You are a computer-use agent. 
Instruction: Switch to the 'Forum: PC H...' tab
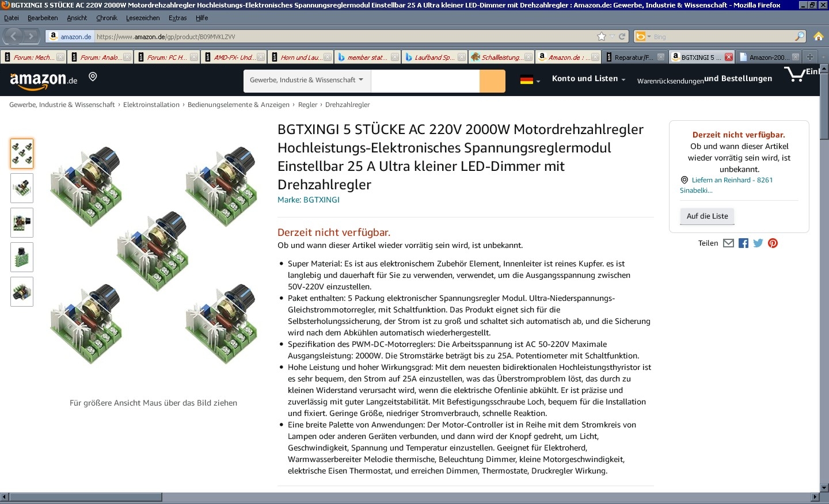tap(167, 57)
